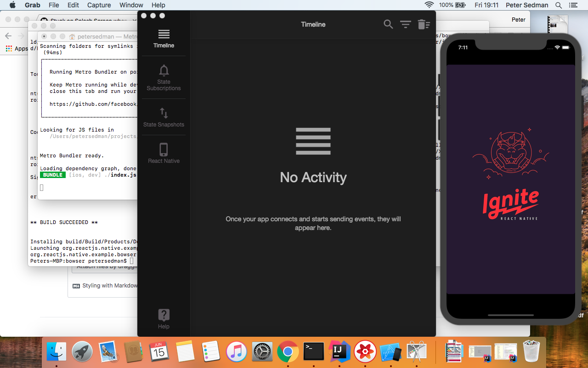Open IntelliJ IDEA in the Dock

[x=340, y=352]
